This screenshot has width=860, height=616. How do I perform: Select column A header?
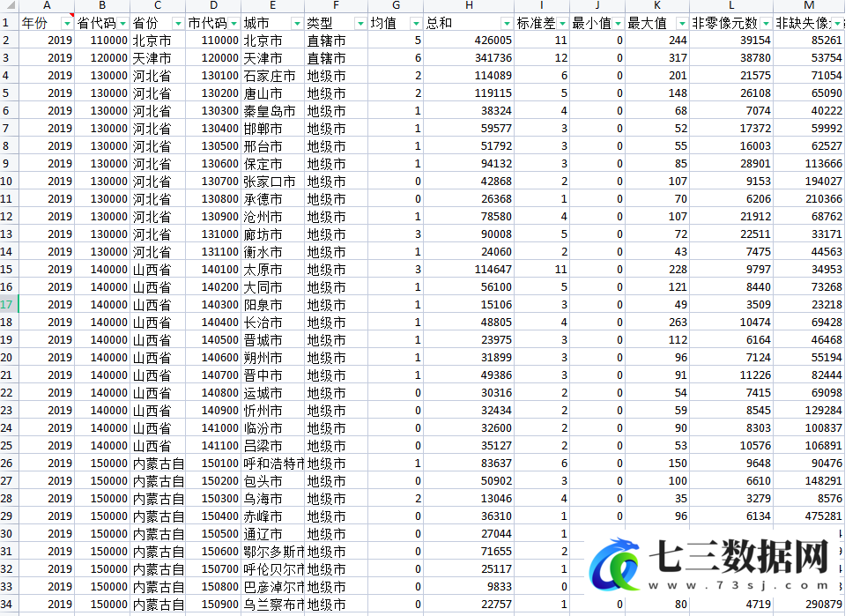point(47,6)
